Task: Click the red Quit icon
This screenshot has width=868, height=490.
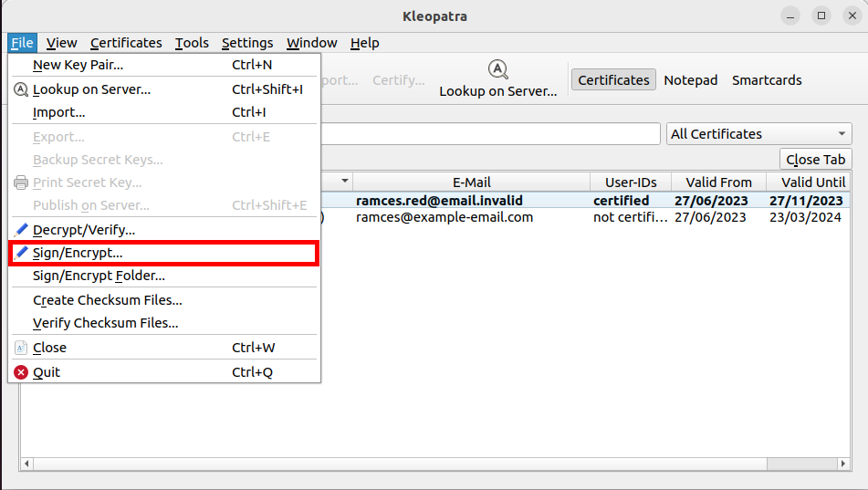Action: pyautogui.click(x=21, y=372)
